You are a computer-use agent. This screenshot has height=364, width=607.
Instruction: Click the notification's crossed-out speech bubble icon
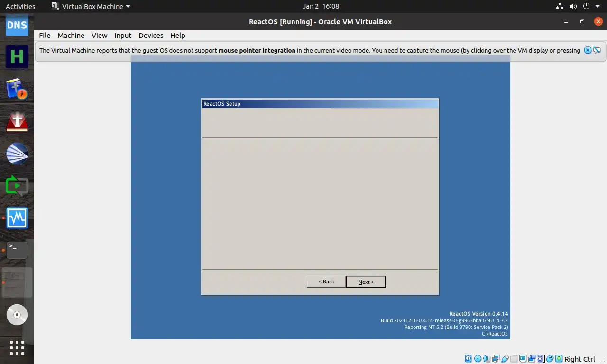click(x=597, y=50)
